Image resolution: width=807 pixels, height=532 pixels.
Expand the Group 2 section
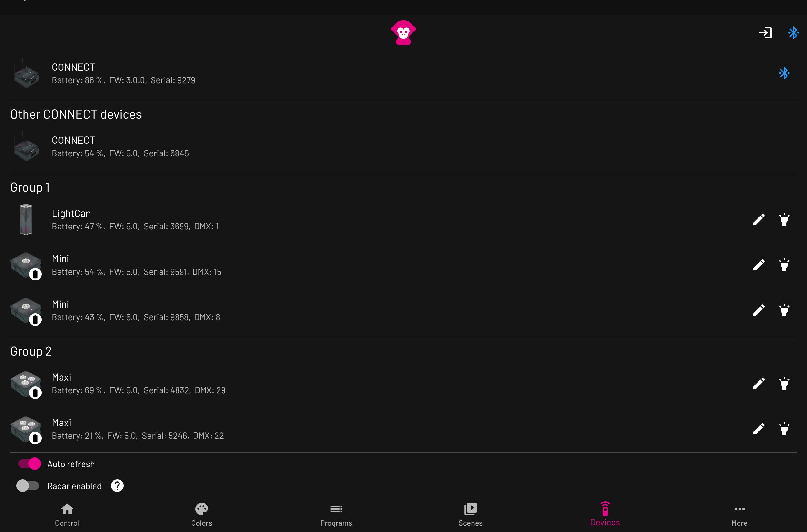(x=31, y=350)
